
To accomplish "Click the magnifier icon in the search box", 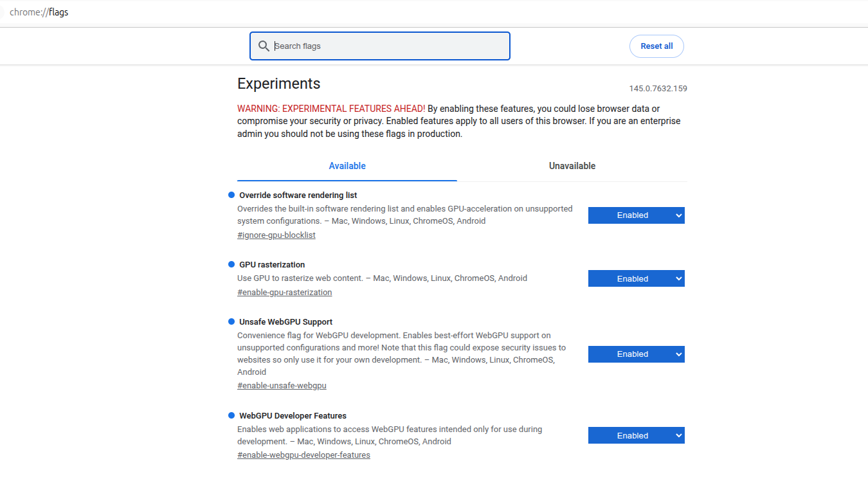I will coord(263,46).
